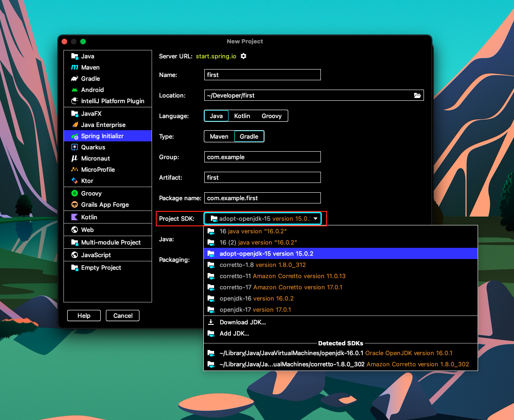Choose Download JDK... option
The image size is (514, 420).
(340, 322)
